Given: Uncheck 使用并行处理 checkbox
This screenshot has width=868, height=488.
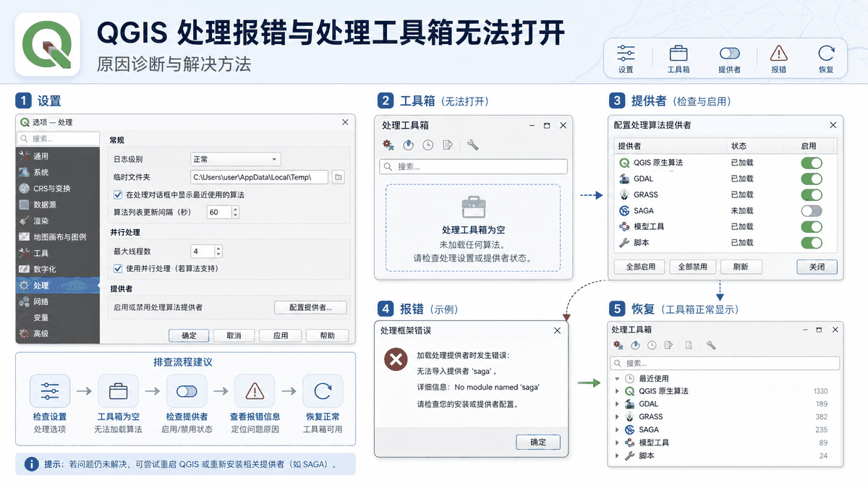Looking at the screenshot, I should pos(119,268).
